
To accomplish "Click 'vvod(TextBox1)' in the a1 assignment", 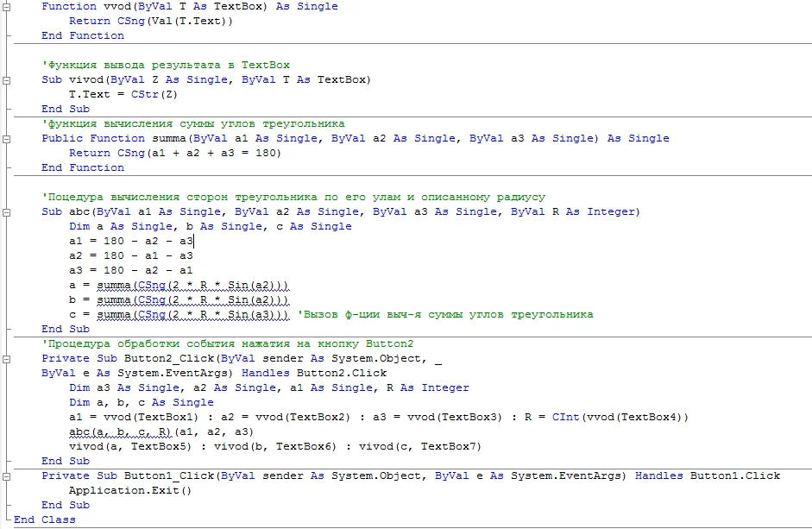I will [151, 417].
